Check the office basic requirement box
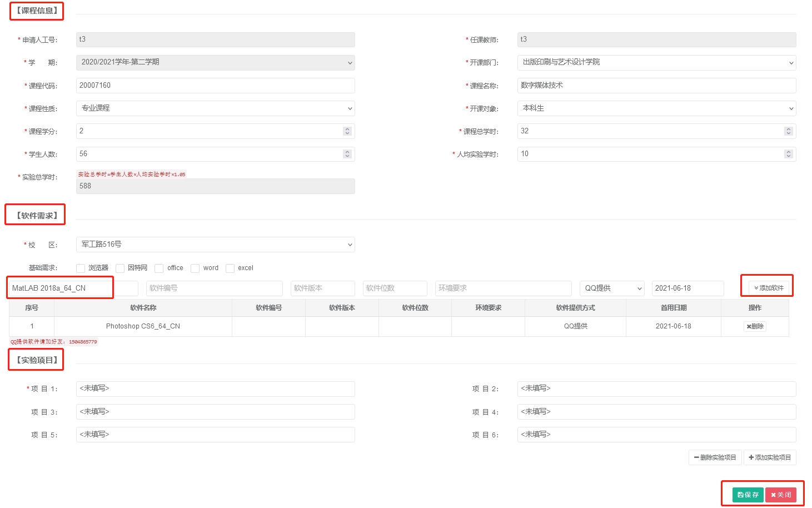Screen dimensions: 812x508 [159, 268]
